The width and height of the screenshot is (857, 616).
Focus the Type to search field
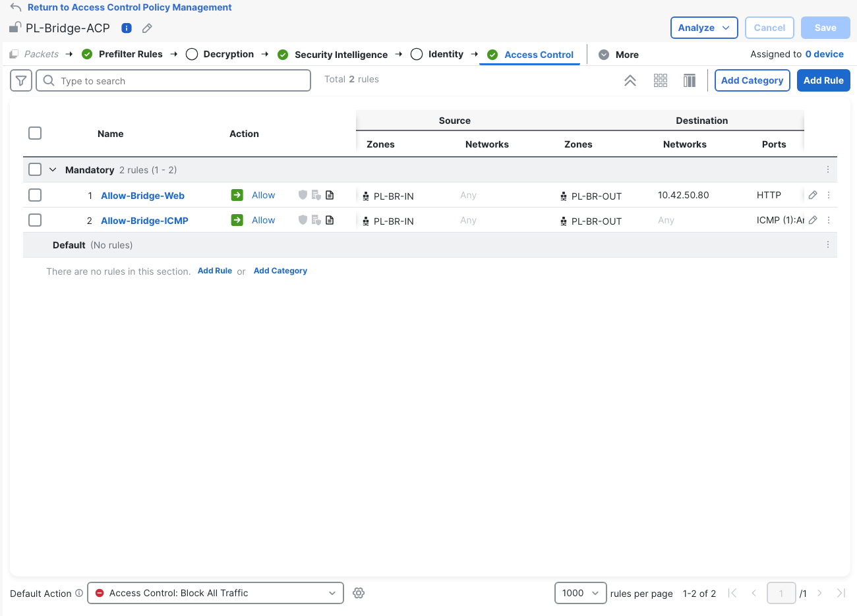click(173, 80)
